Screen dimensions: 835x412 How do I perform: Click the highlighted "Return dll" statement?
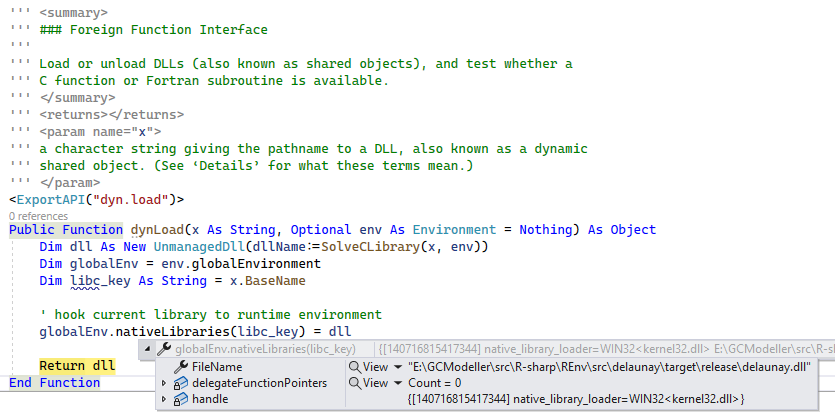(x=76, y=366)
